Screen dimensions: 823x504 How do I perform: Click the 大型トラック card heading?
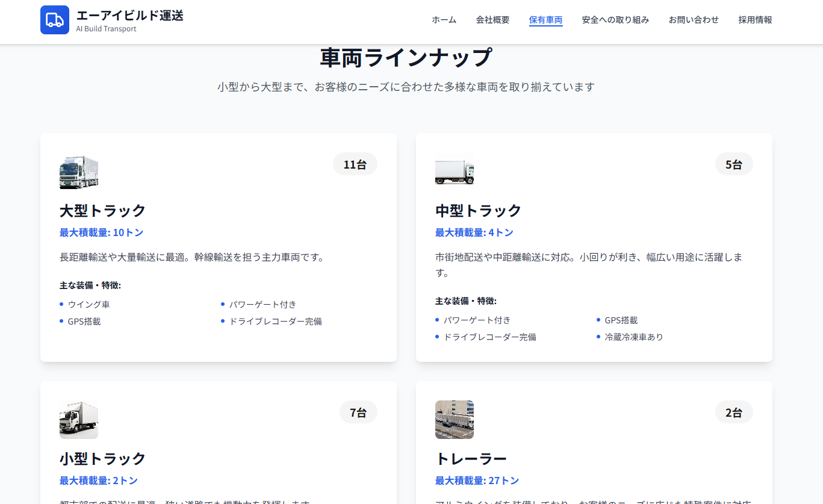[x=103, y=211]
